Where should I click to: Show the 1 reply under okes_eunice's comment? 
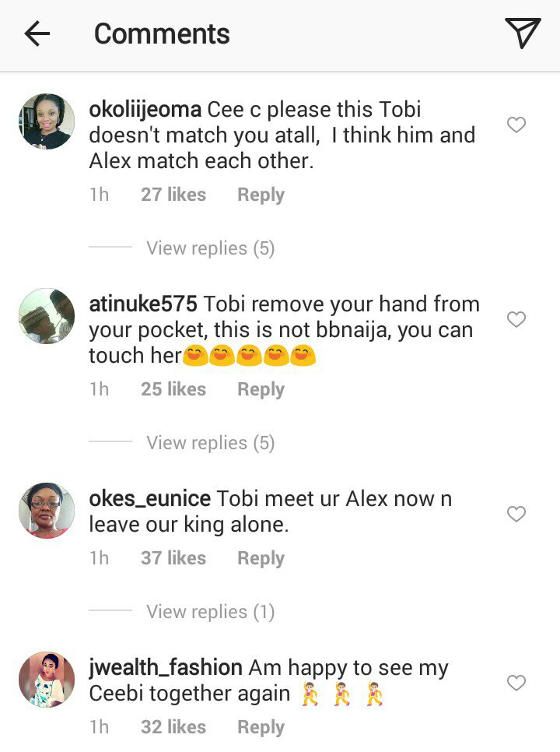pyautogui.click(x=210, y=612)
